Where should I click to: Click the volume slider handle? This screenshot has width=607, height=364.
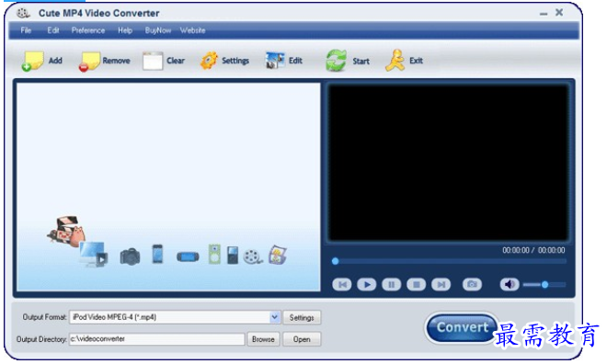[544, 285]
